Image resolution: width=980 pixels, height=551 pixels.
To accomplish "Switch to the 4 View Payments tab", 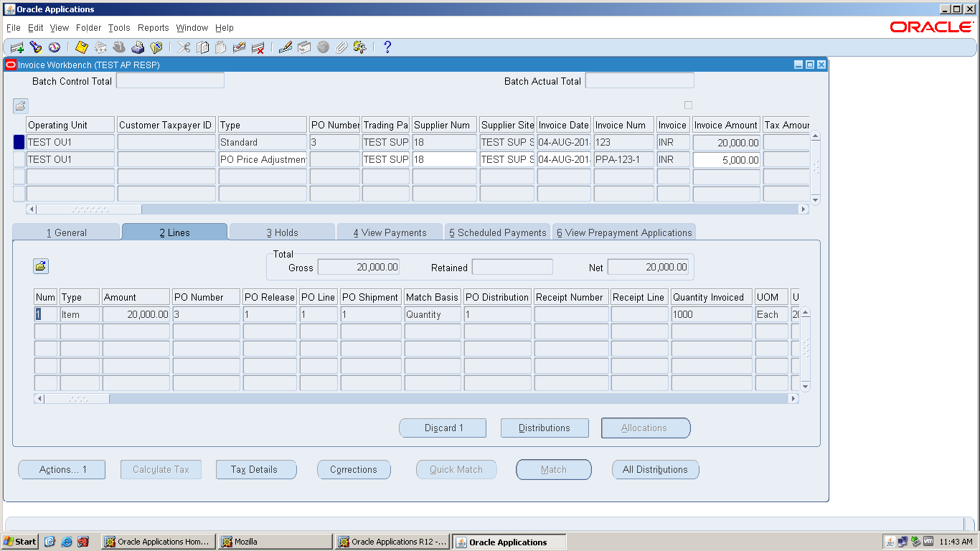I will 390,232.
